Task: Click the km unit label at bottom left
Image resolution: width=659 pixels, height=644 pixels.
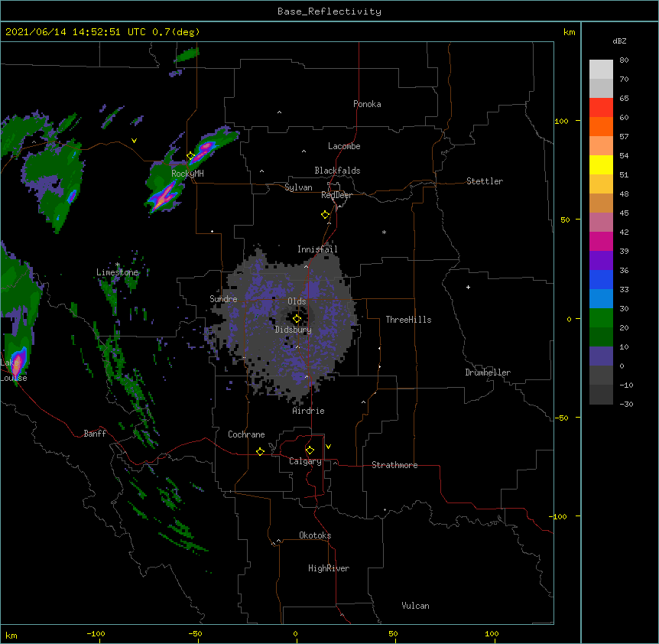Action: click(11, 635)
